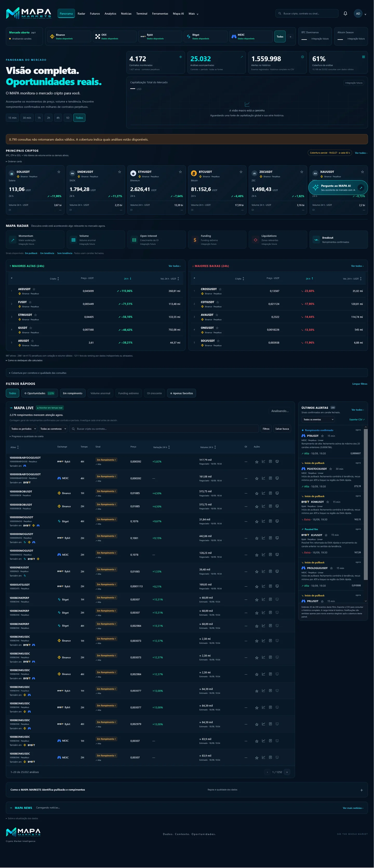Image resolution: width=374 pixels, height=868 pixels.
Task: Star the PTBUSDT alert
Action: 322,436
